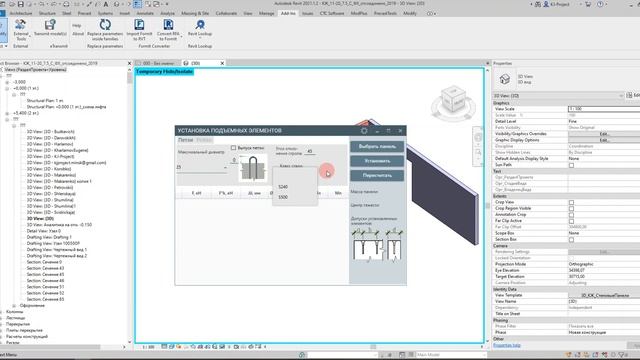640x360 pixels.
Task: Open the 3D View type selector dropdown in Properties
Action: [x=558, y=96]
